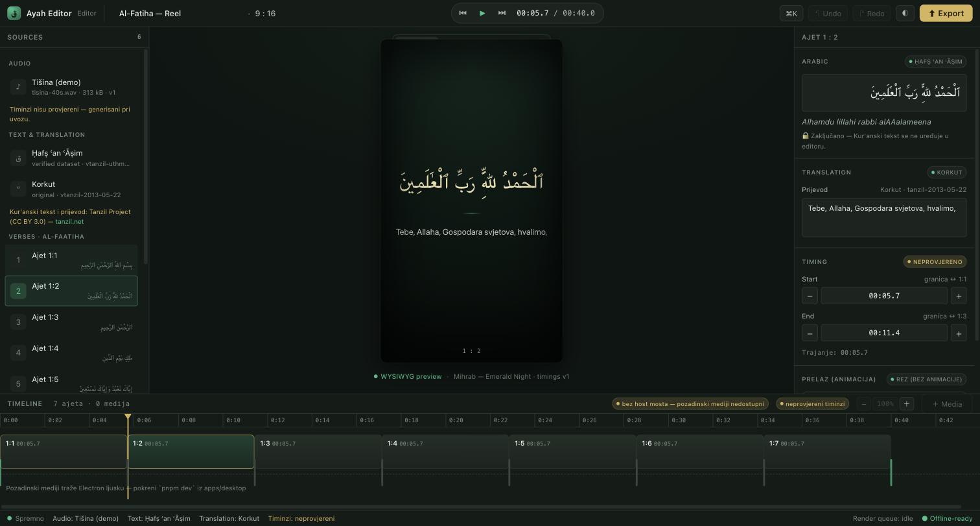Skip to previous ayah in transport

click(x=463, y=13)
